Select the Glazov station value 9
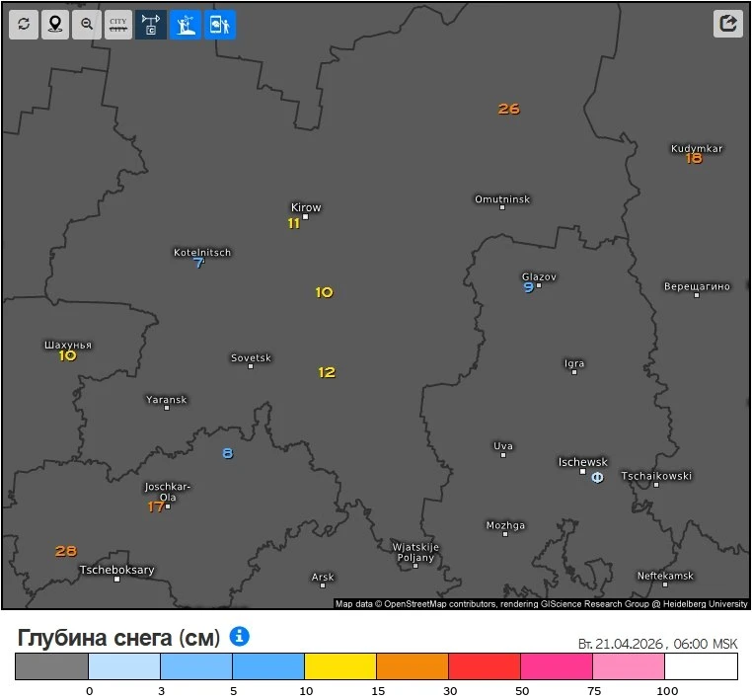 point(528,287)
